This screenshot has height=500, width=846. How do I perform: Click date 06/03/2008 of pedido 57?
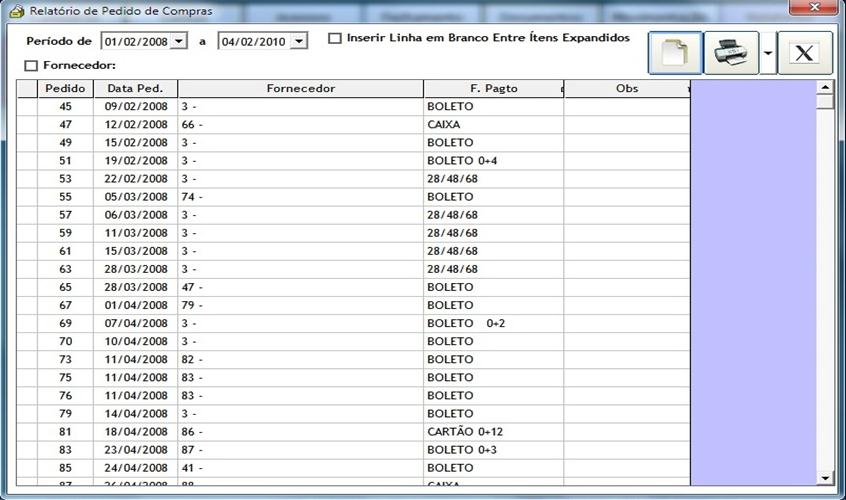pos(135,215)
